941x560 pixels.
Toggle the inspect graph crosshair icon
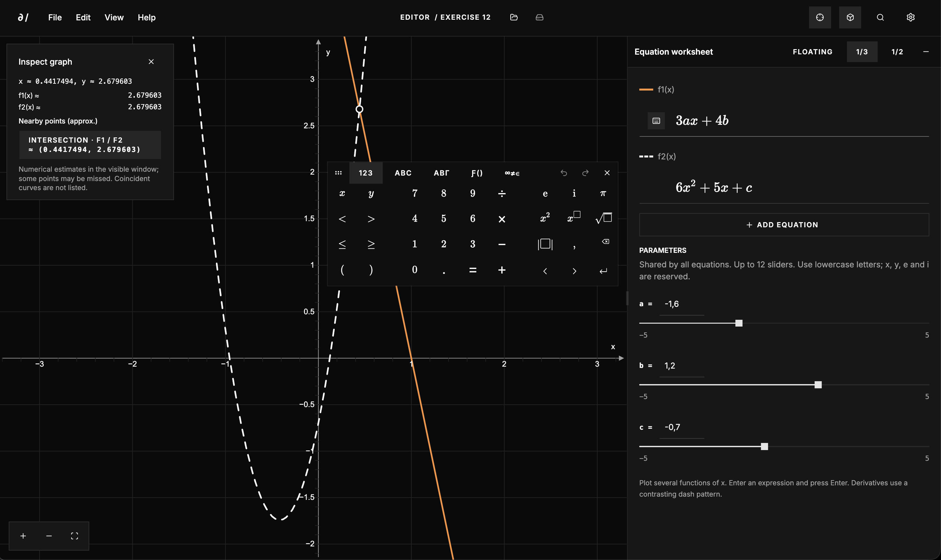click(820, 17)
